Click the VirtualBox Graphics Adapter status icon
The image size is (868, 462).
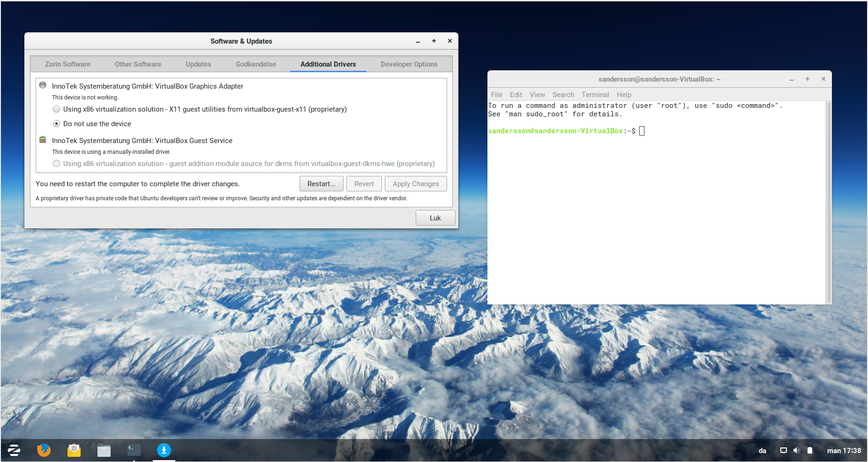[x=43, y=85]
